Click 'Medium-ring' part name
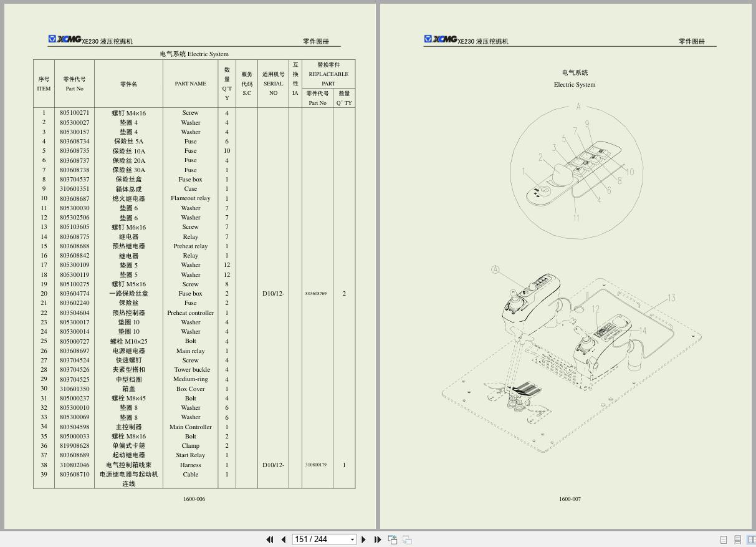The width and height of the screenshot is (756, 547). pos(190,379)
